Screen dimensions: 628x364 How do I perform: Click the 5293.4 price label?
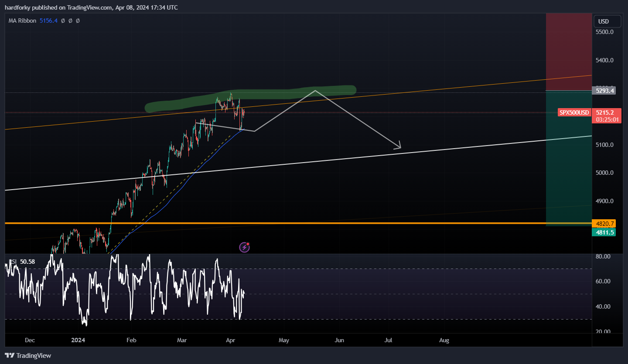coord(604,91)
